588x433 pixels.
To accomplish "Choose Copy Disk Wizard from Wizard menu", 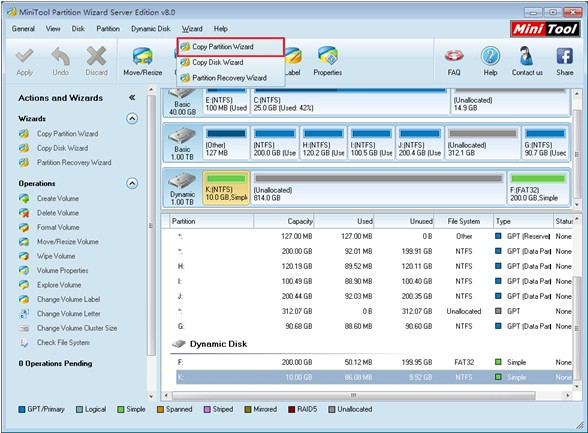I will (231, 62).
